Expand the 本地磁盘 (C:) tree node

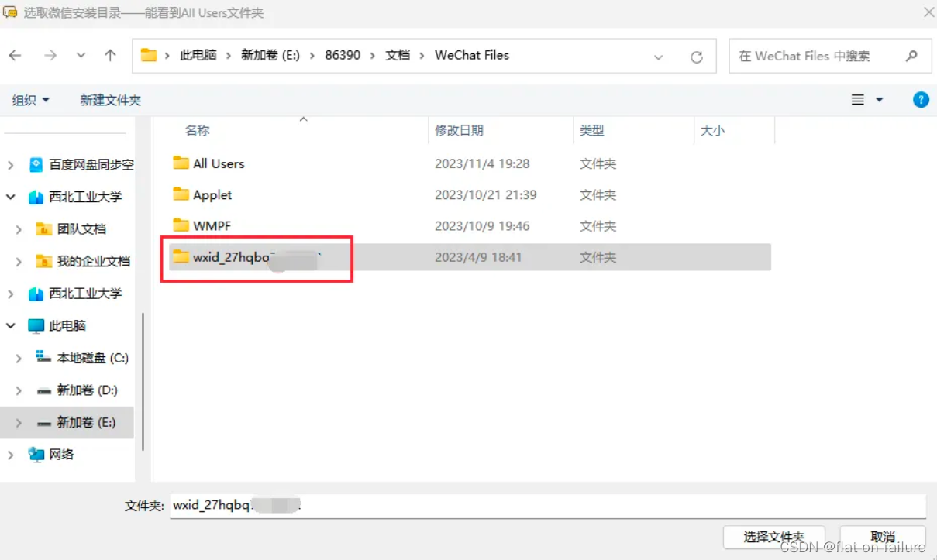[19, 358]
